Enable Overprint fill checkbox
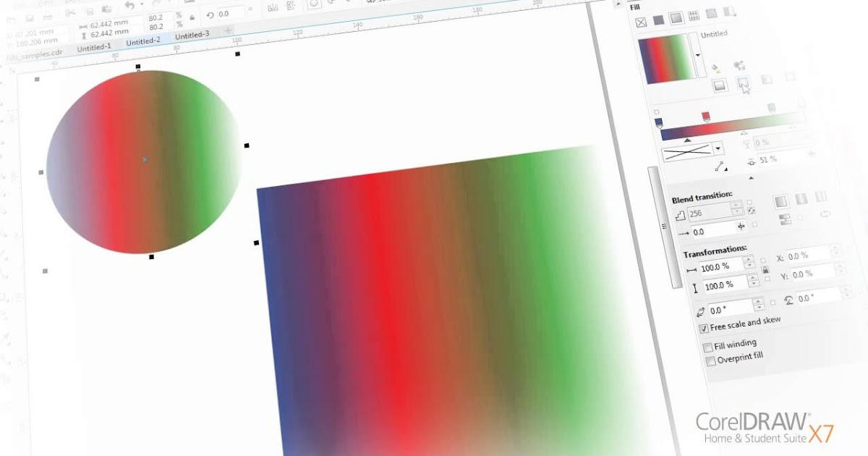Viewport: 868px width, 456px height. (711, 360)
